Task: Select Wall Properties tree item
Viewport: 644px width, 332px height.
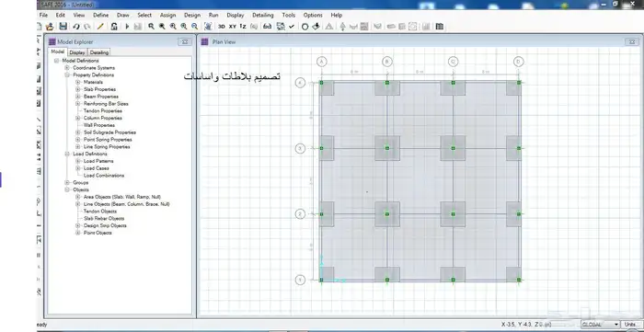Action: pyautogui.click(x=99, y=125)
